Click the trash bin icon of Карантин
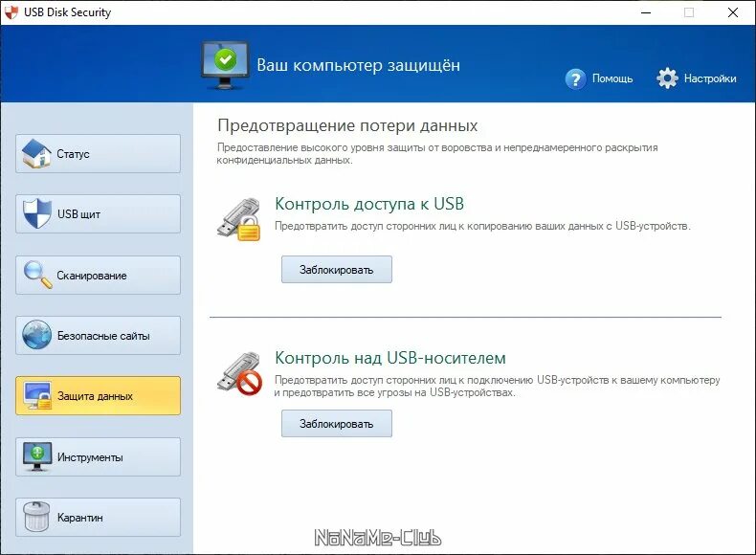The width and height of the screenshot is (756, 555). click(x=36, y=517)
